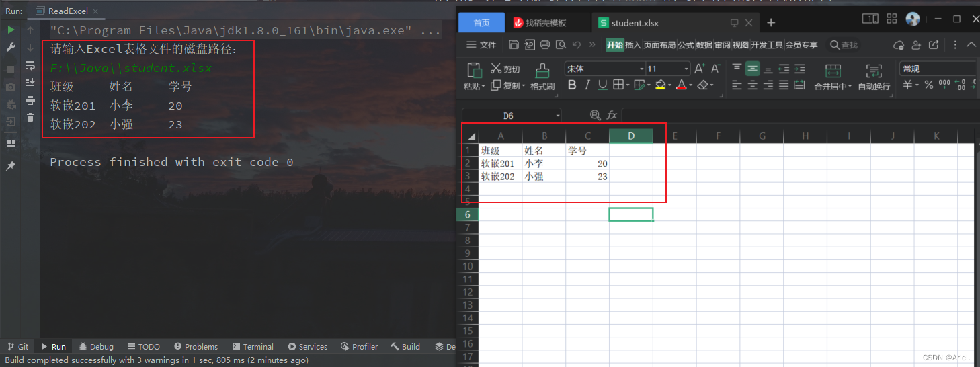Click the yellow fill color swatch
The height and width of the screenshot is (367, 980).
click(660, 85)
